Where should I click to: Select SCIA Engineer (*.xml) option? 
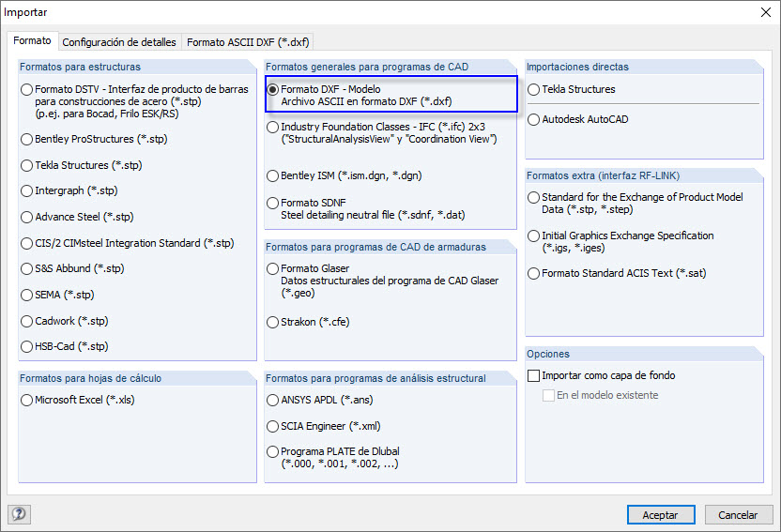pos(273,426)
